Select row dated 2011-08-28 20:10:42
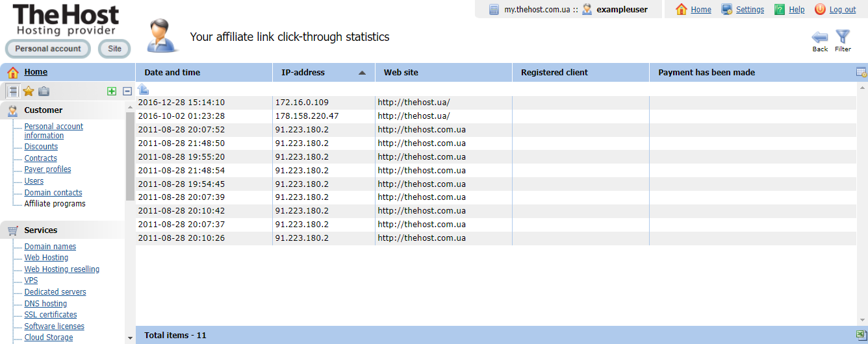The height and width of the screenshot is (344, 868). click(x=496, y=211)
